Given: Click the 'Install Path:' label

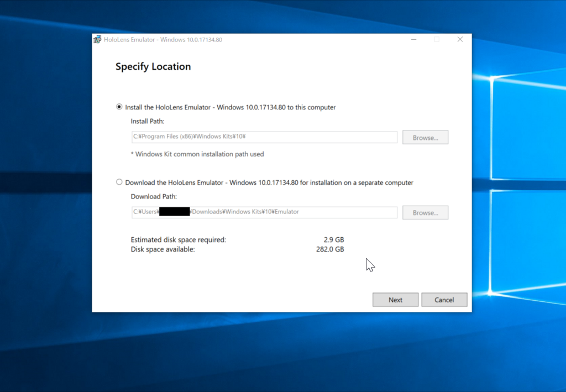Looking at the screenshot, I should (147, 121).
